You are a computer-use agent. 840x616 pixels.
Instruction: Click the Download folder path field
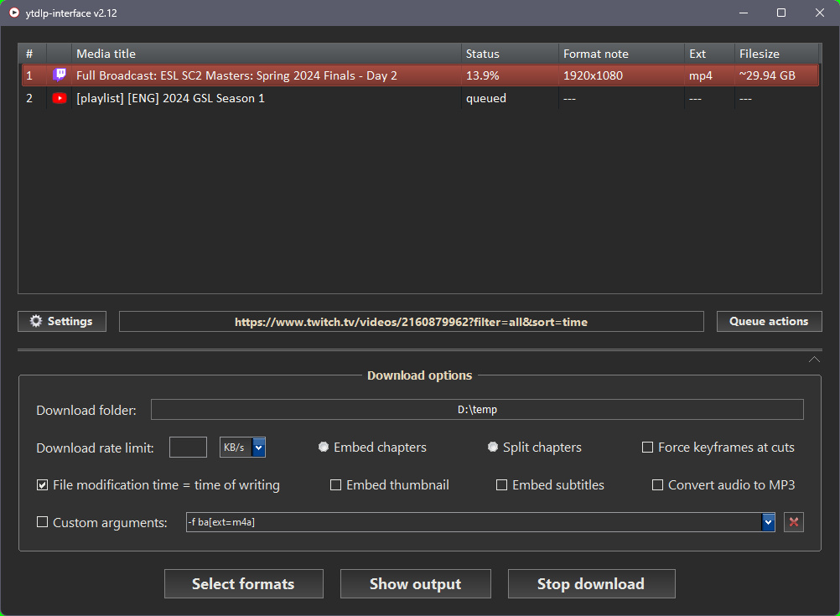pos(477,409)
